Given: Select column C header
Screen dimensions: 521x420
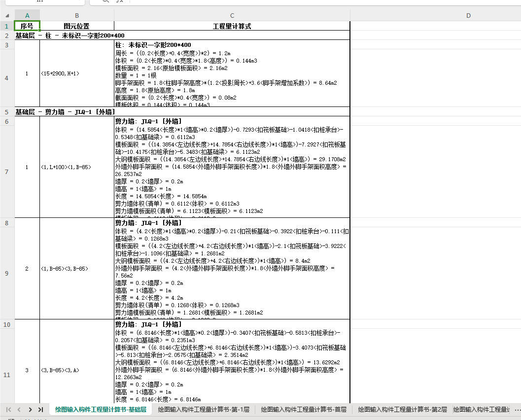Looking at the screenshot, I should pyautogui.click(x=232, y=16).
